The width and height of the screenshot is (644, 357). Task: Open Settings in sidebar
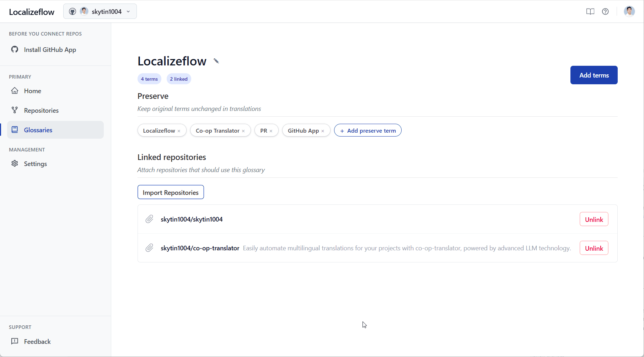pyautogui.click(x=35, y=164)
